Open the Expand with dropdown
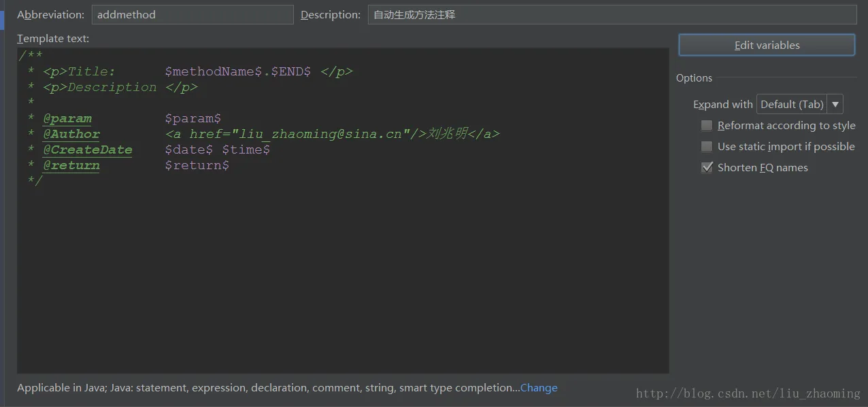Screen dimensions: 868x407 tap(800, 104)
